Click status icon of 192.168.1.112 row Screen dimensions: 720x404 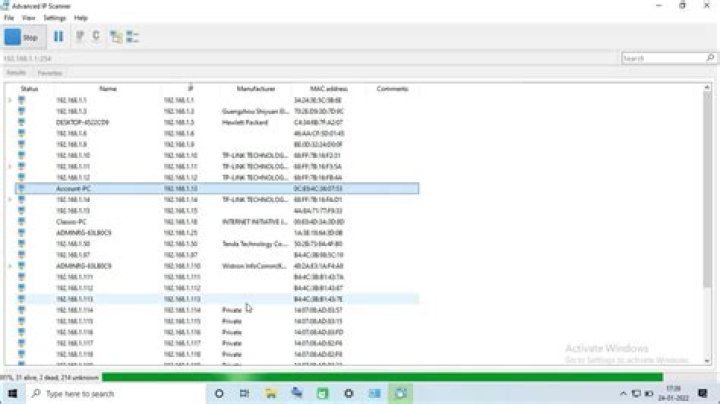[21, 288]
